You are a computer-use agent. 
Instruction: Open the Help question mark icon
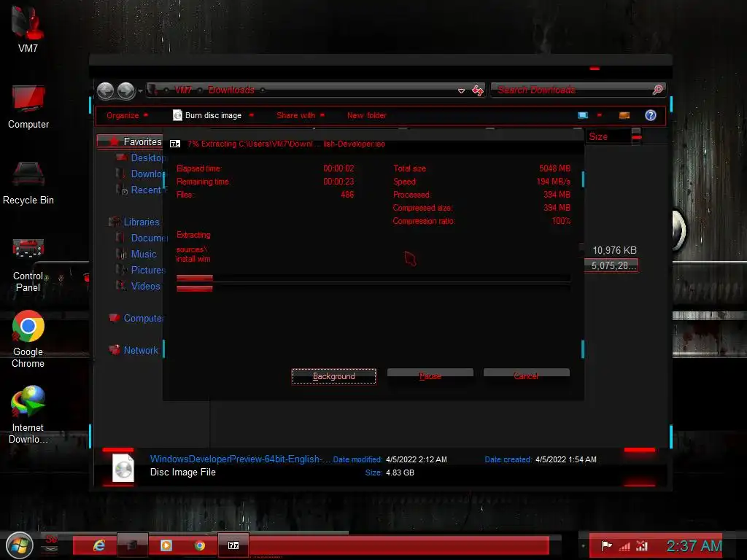click(650, 115)
